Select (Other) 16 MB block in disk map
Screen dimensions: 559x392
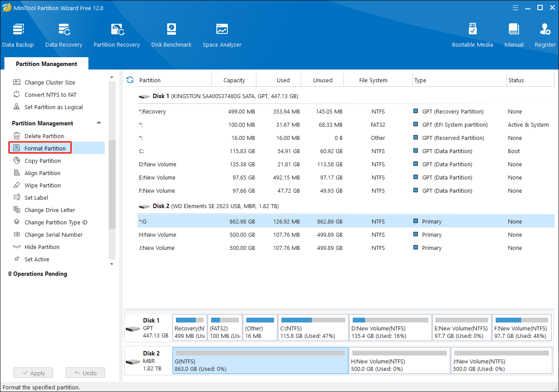260,328
